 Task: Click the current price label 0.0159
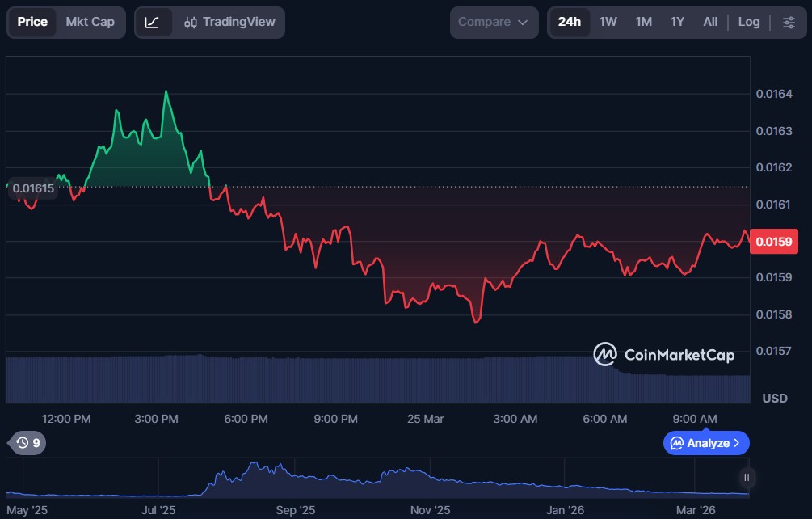774,241
